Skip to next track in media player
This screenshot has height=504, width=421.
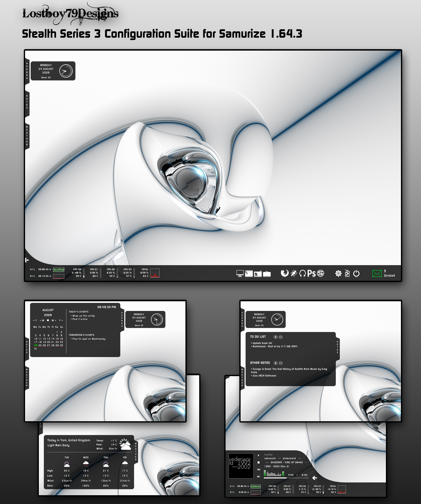point(259,476)
